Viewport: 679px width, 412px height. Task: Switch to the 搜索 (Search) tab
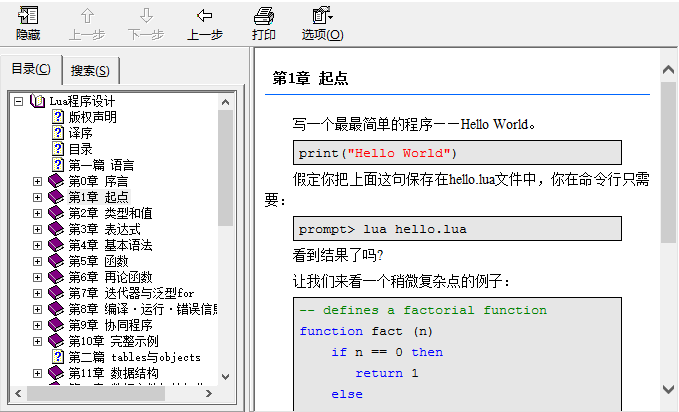[92, 71]
